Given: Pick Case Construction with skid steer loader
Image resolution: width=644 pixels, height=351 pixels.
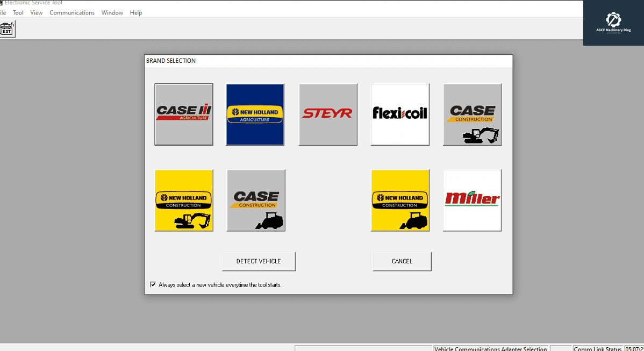Looking at the screenshot, I should pyautogui.click(x=256, y=200).
